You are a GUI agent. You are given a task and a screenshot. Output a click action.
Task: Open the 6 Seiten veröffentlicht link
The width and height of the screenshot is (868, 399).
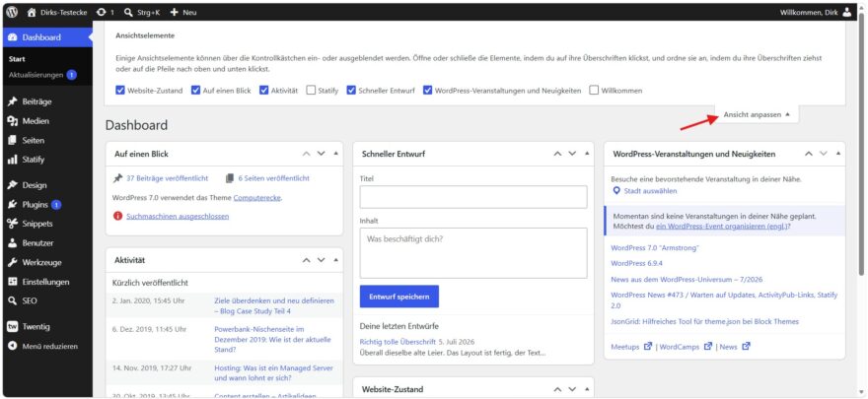[273, 178]
